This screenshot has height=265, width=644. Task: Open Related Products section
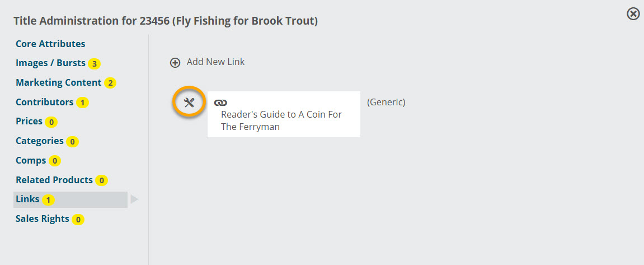click(x=54, y=180)
